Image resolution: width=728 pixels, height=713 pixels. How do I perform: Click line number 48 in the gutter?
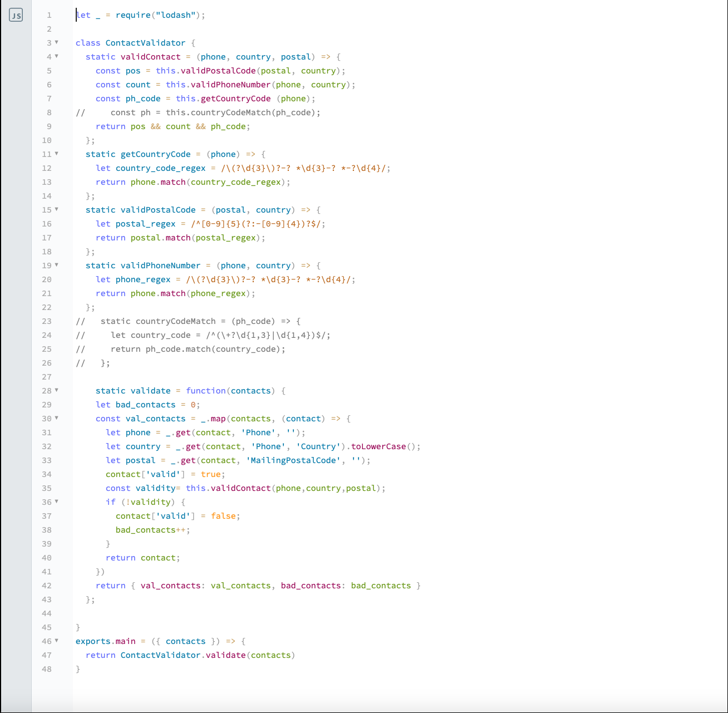(47, 669)
